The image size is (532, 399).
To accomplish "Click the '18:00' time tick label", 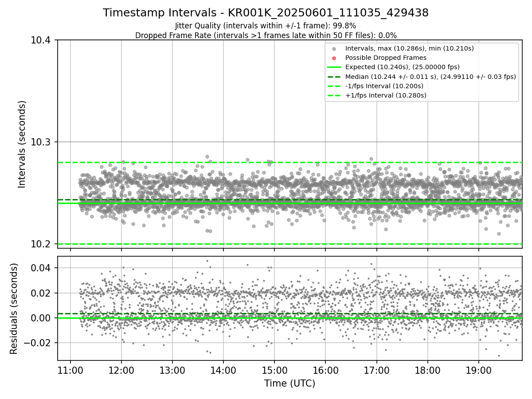I will 427,370.
